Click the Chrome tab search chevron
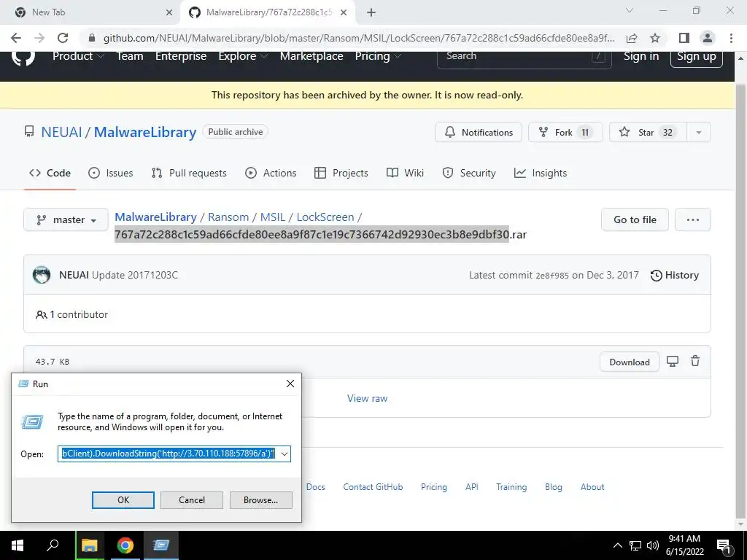This screenshot has width=747, height=560. point(629,10)
